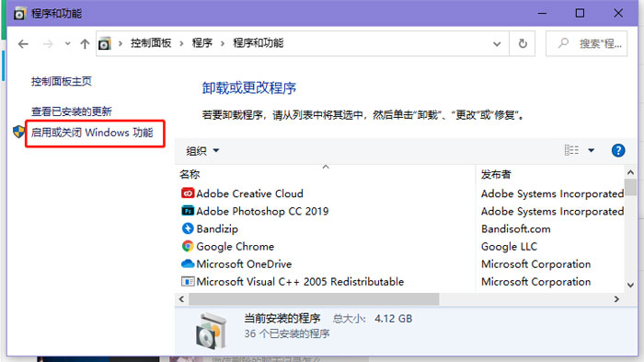The width and height of the screenshot is (644, 362).
Task: Click the 4.12 GB total size value
Action: (393, 319)
